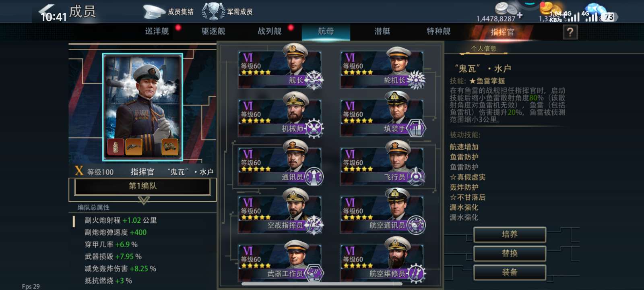
Task: Select the 舰长 crew member card
Action: [281, 67]
